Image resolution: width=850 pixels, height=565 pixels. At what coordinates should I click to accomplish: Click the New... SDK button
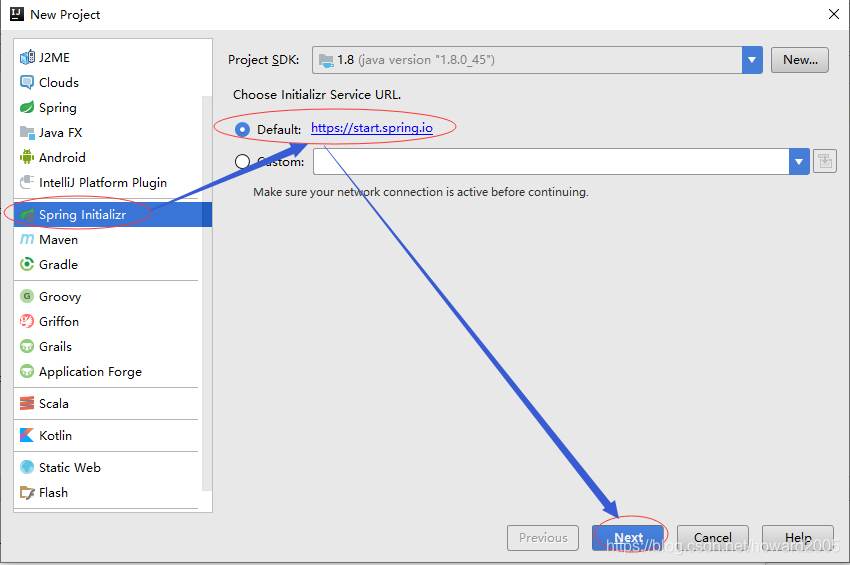click(800, 60)
